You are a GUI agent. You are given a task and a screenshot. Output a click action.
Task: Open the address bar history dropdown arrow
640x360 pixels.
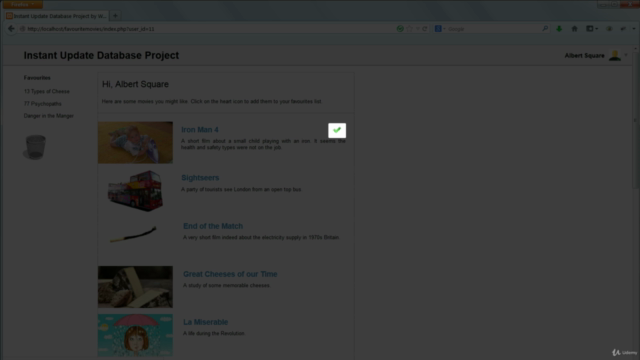tap(417, 29)
